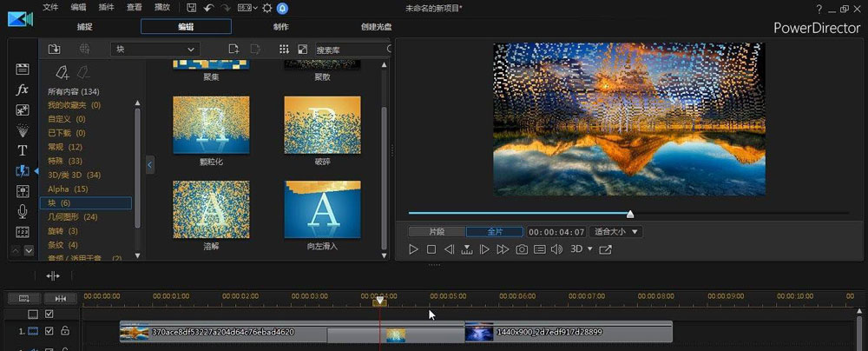This screenshot has width=868, height=351.
Task: Open the Title Room (T icon)
Action: pos(23,150)
